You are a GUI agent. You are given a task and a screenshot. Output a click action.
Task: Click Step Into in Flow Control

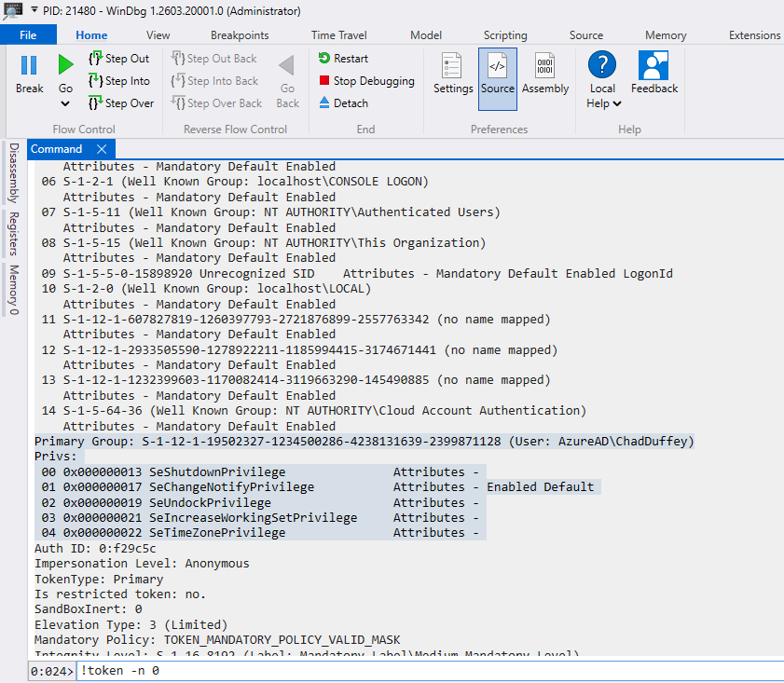[119, 81]
